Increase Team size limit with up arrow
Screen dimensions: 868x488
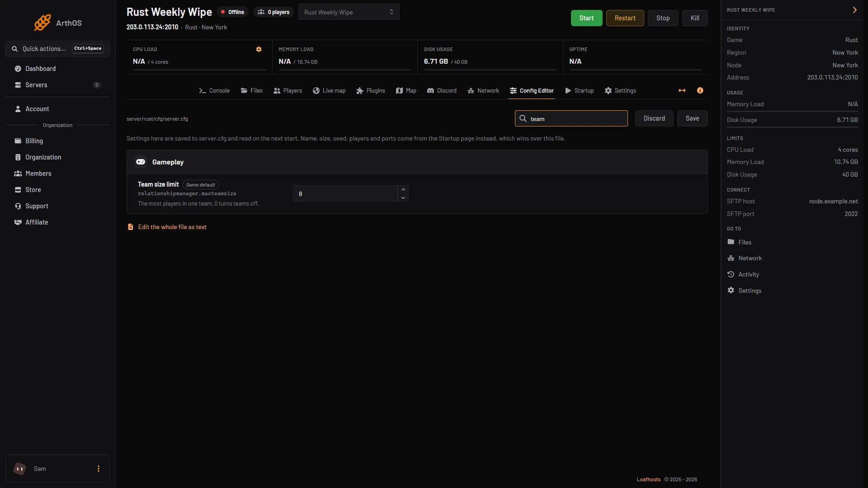[403, 189]
